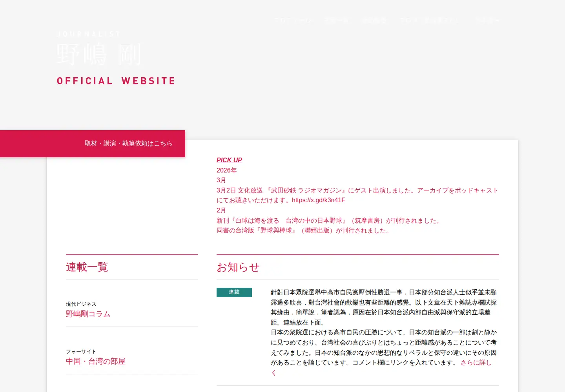The width and height of the screenshot is (565, 392).
Task: Click the 同書の台湾版『野球與棒球』 line
Action: tap(304, 230)
